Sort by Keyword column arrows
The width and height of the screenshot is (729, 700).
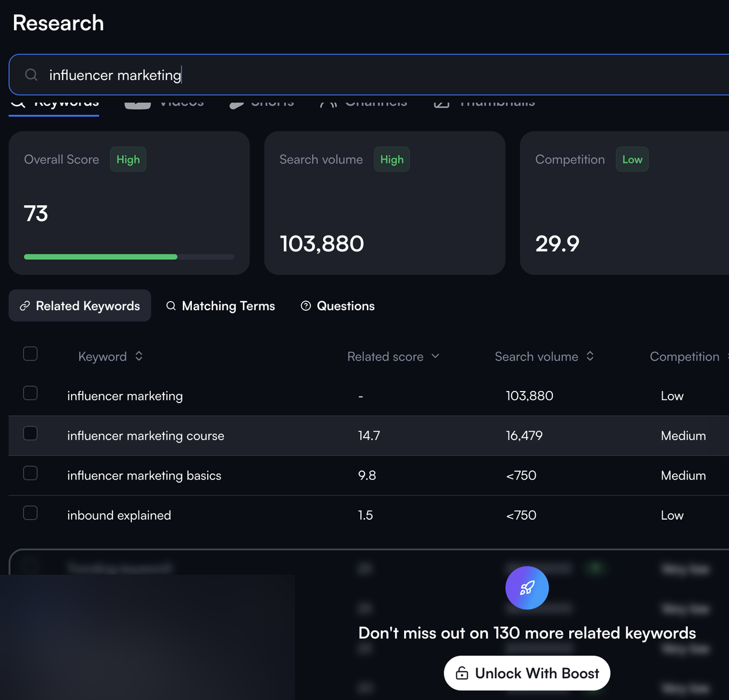click(139, 356)
